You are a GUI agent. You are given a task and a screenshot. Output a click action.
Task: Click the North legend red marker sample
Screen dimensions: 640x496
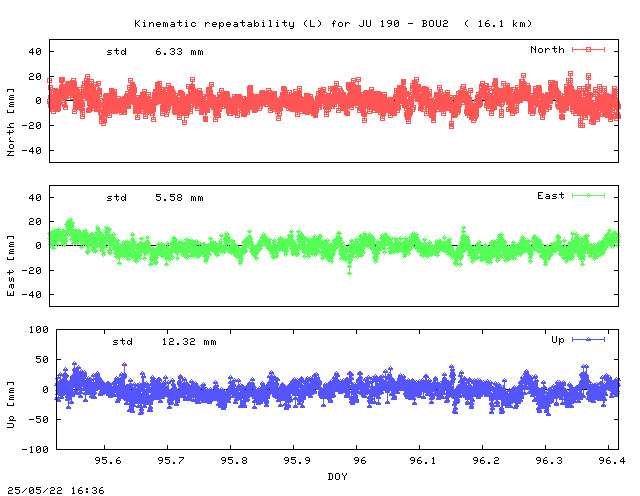point(588,49)
